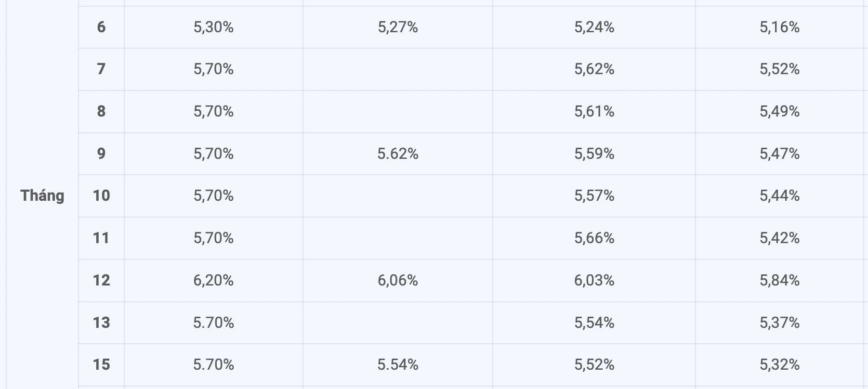Select the 5.54% cell in row 15
This screenshot has height=389, width=868.
[398, 364]
